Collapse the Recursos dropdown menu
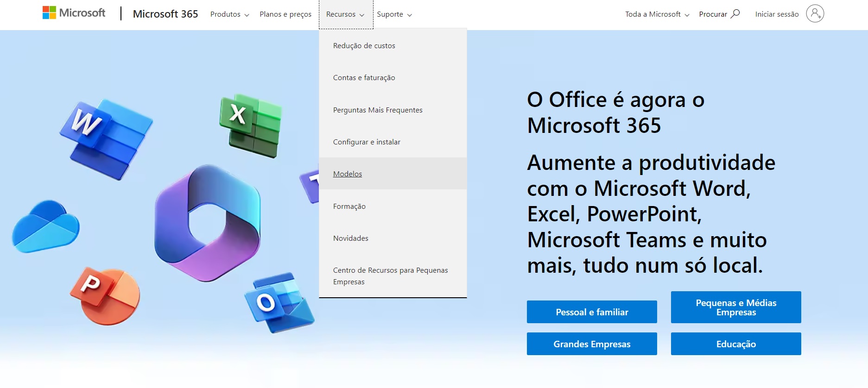Viewport: 868px width, 388px height. 346,14
